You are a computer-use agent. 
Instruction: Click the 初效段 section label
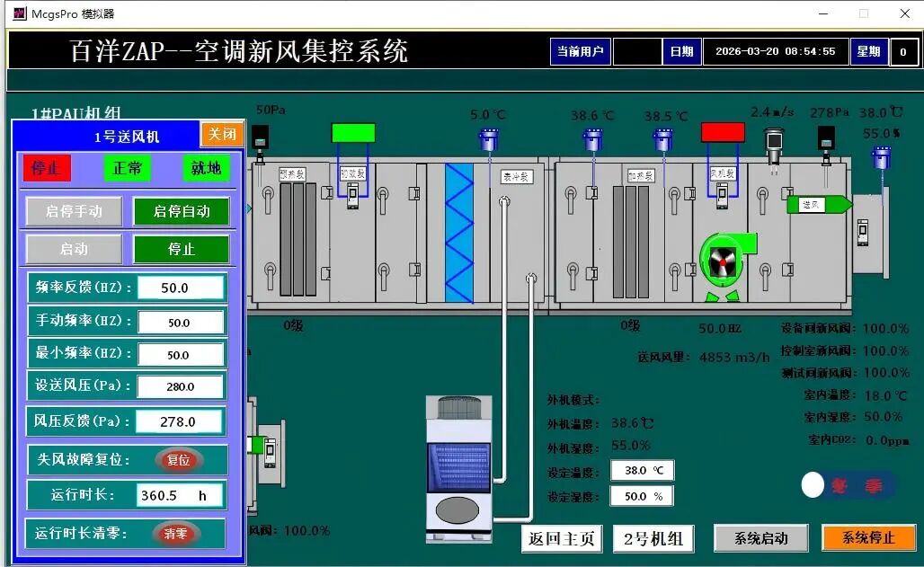tap(353, 173)
